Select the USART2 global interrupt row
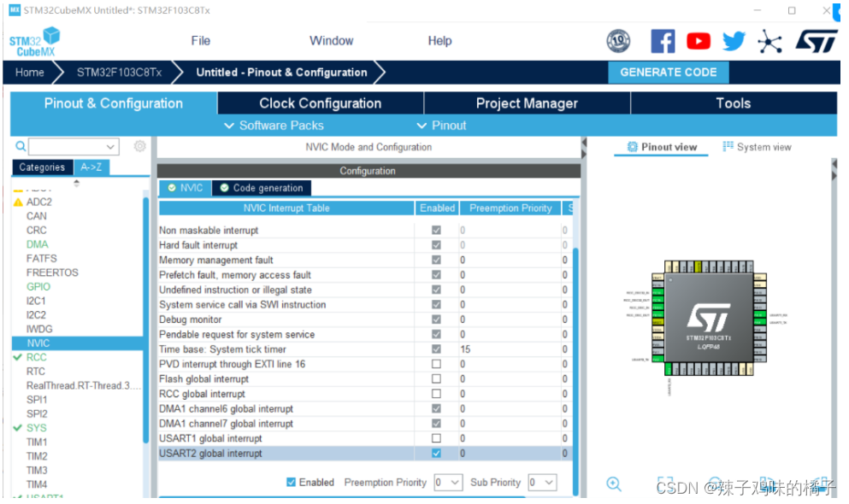This screenshot has height=504, width=849. pyautogui.click(x=365, y=453)
